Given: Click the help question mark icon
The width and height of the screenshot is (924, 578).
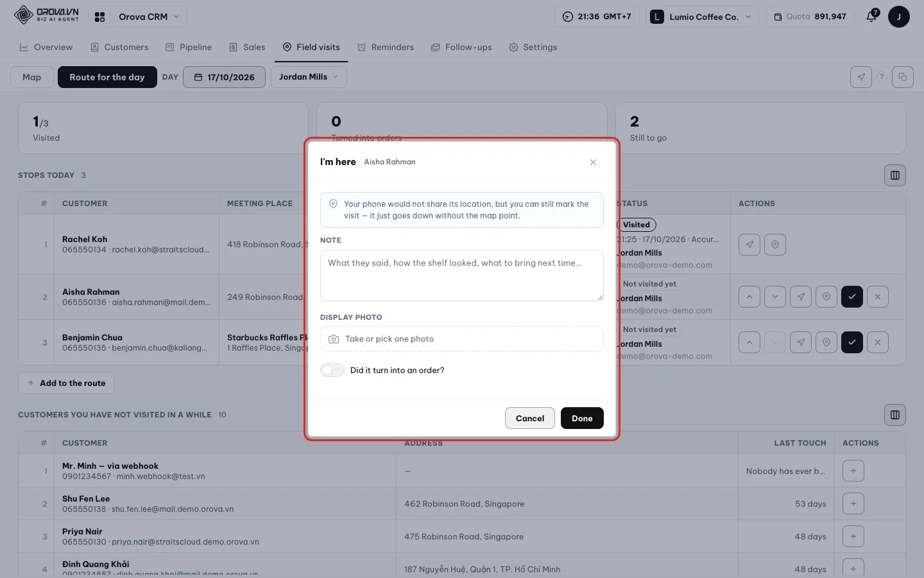Looking at the screenshot, I should click(x=882, y=77).
